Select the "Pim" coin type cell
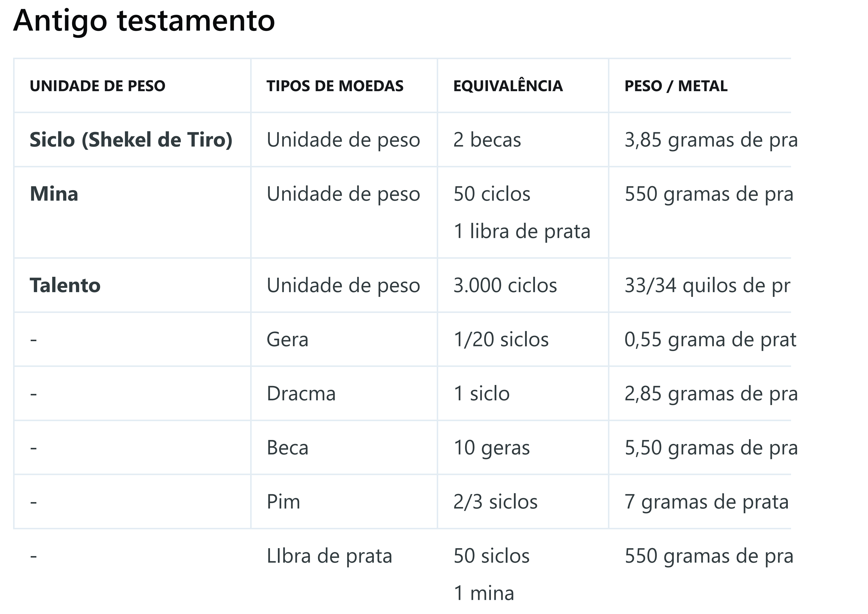This screenshot has height=614, width=868. click(283, 502)
